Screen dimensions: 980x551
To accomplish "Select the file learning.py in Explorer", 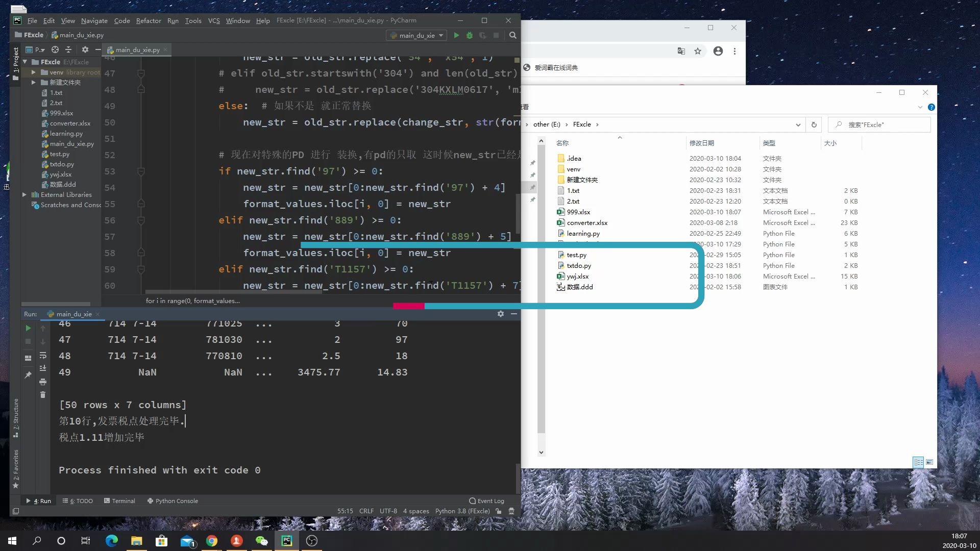I will [x=584, y=233].
